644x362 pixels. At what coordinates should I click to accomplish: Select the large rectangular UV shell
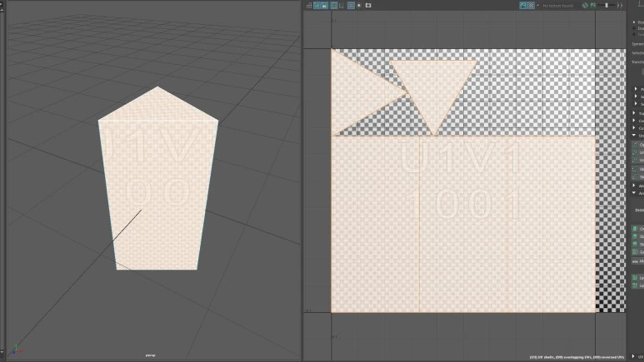(463, 224)
